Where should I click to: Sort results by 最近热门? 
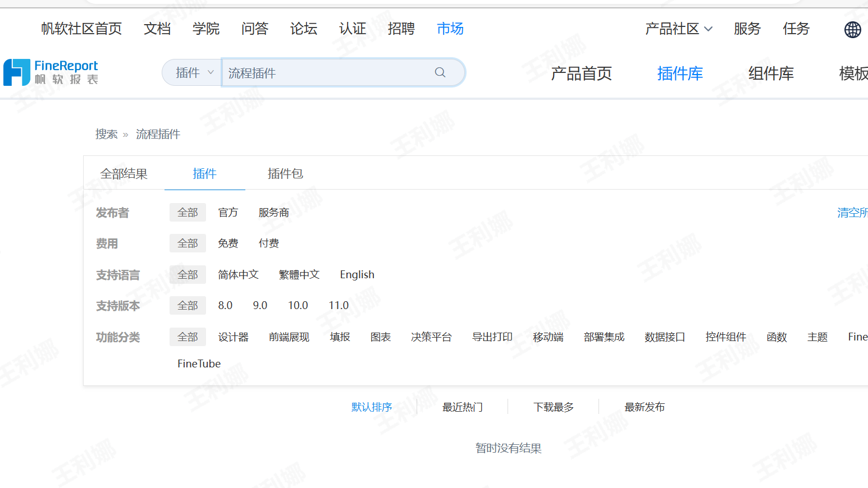pyautogui.click(x=463, y=407)
